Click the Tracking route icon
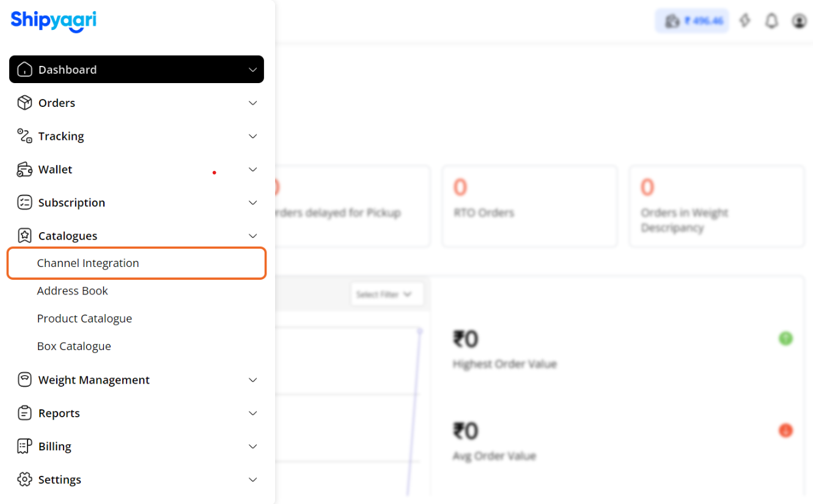 click(24, 136)
